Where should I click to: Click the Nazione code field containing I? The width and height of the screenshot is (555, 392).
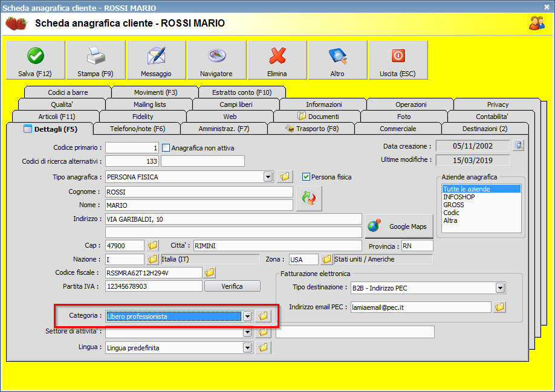click(125, 260)
